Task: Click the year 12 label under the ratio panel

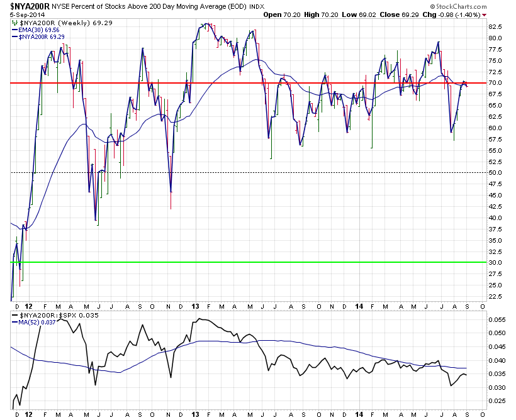Action: (x=28, y=414)
